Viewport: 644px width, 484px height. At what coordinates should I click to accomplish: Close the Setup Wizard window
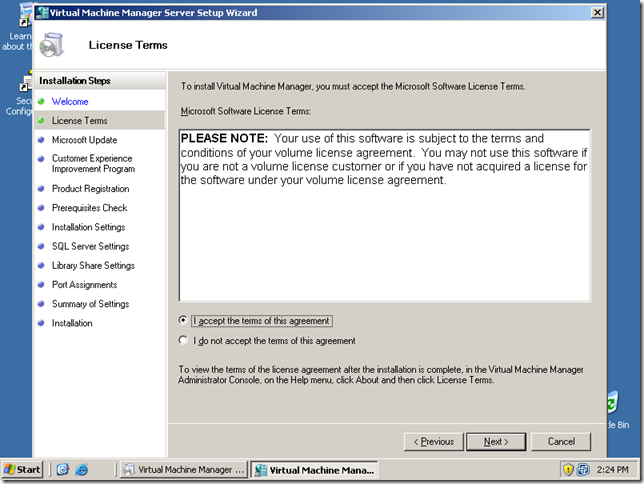[597, 13]
